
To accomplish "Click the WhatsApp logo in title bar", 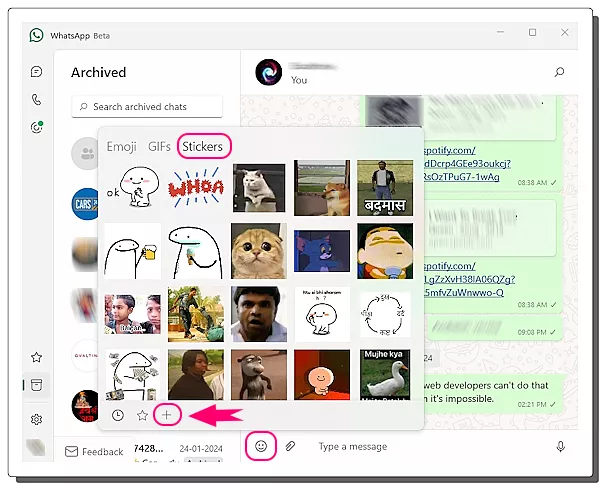I will click(x=36, y=35).
